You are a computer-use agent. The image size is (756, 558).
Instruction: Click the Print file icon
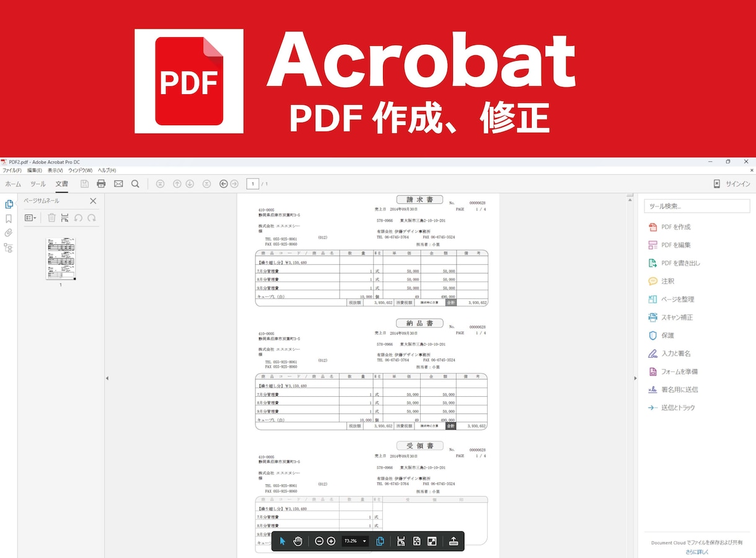tap(101, 184)
